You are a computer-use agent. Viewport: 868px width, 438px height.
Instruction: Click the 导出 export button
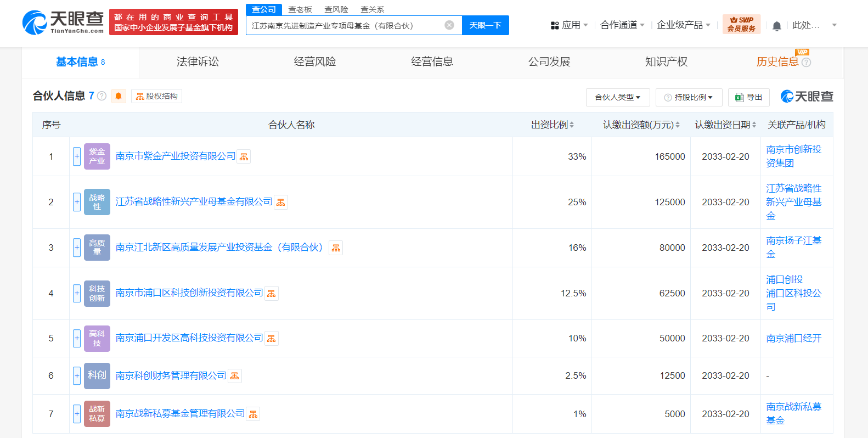749,97
